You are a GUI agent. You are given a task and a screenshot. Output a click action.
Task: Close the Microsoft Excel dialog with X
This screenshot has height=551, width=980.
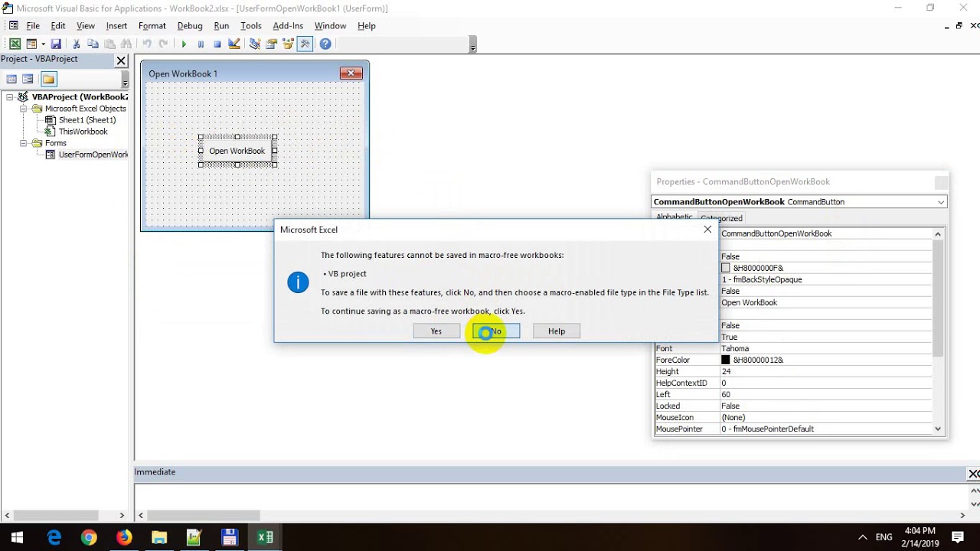coord(707,230)
